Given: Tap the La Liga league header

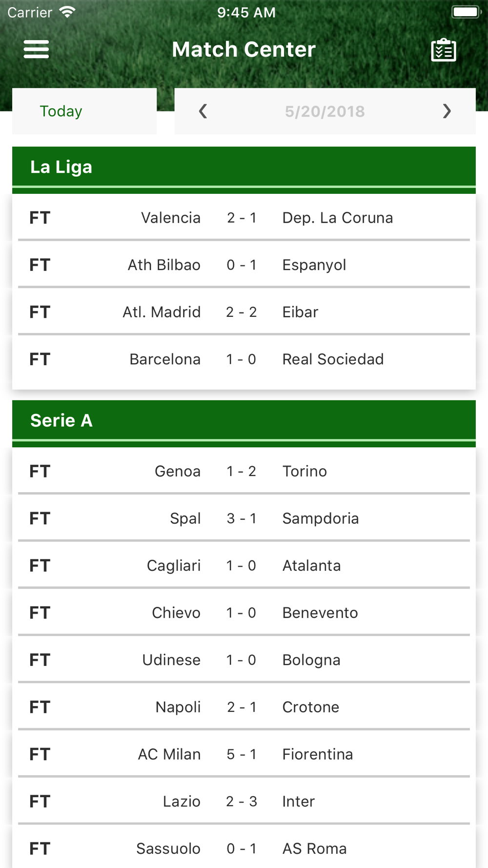Looking at the screenshot, I should 244,167.
